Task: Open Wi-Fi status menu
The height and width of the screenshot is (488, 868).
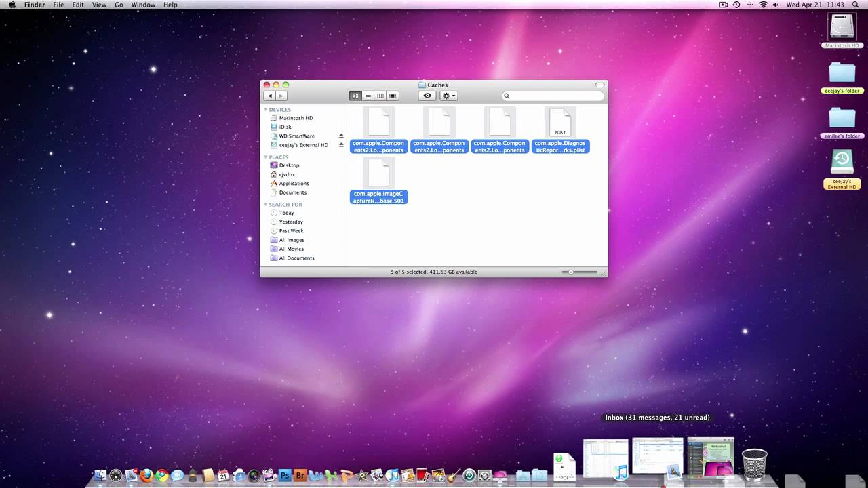Action: 763,5
